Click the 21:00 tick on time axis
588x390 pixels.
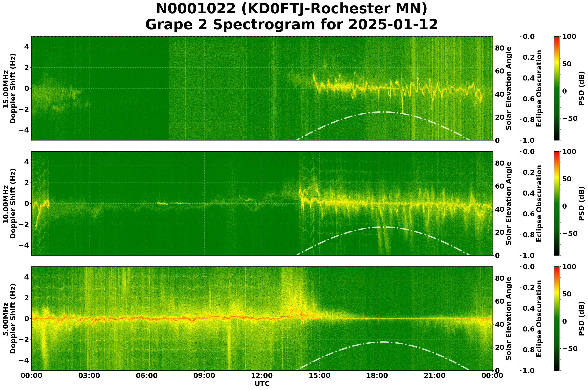point(435,375)
